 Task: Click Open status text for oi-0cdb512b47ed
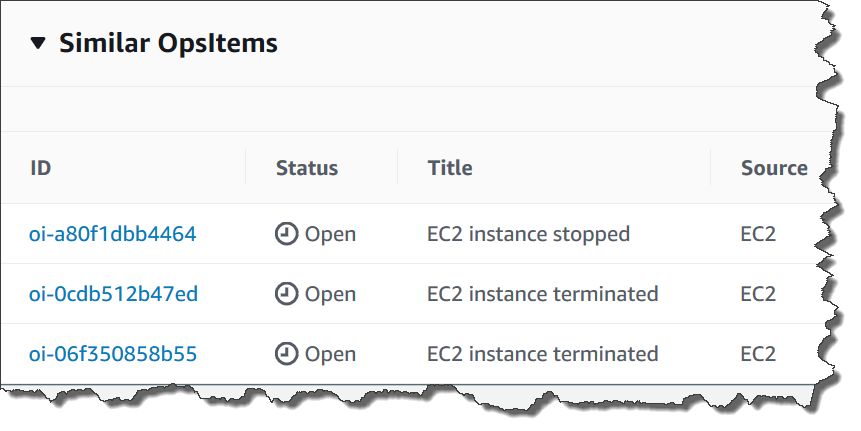(330, 294)
